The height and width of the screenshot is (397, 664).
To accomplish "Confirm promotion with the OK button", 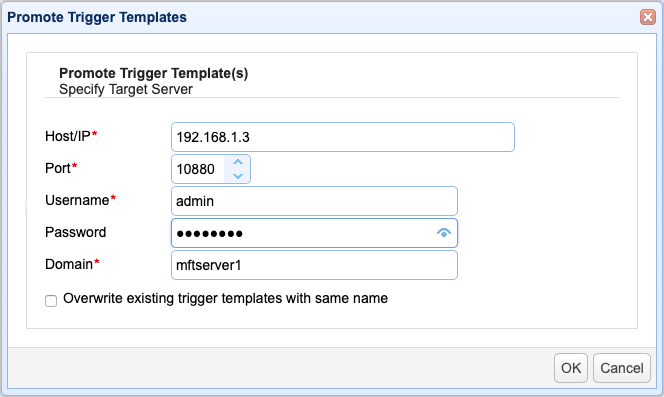I will (571, 368).
